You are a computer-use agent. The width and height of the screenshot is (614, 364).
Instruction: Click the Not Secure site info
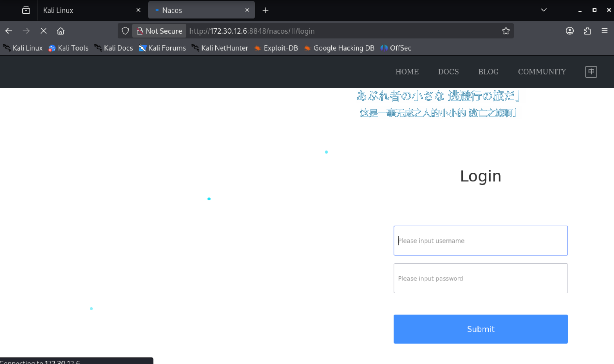point(159,31)
